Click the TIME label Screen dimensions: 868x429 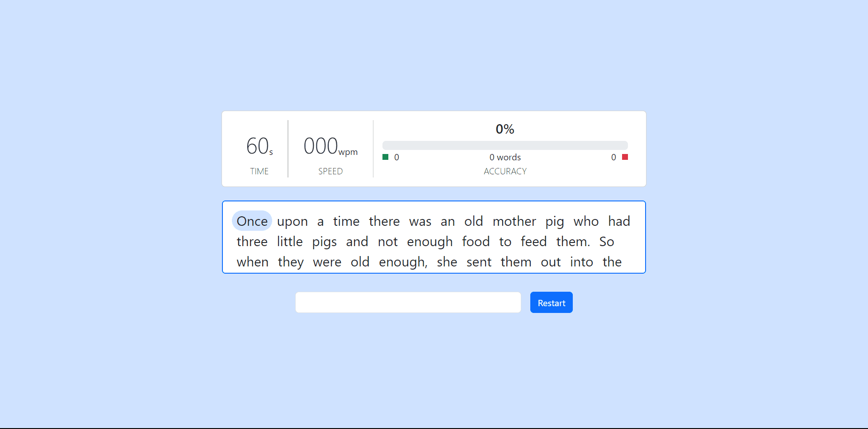coord(259,171)
